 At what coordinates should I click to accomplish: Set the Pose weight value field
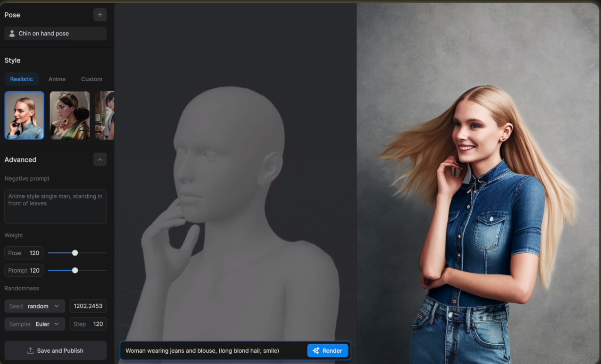(24, 253)
